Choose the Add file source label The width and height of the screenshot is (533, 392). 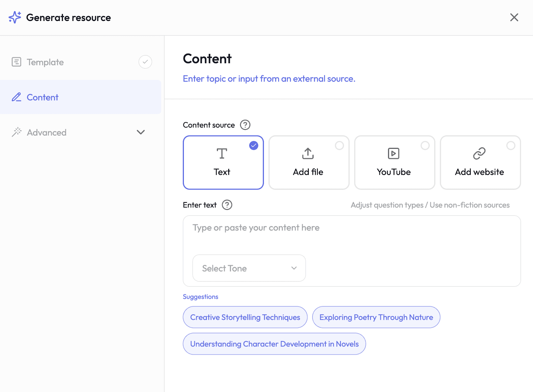[308, 172]
